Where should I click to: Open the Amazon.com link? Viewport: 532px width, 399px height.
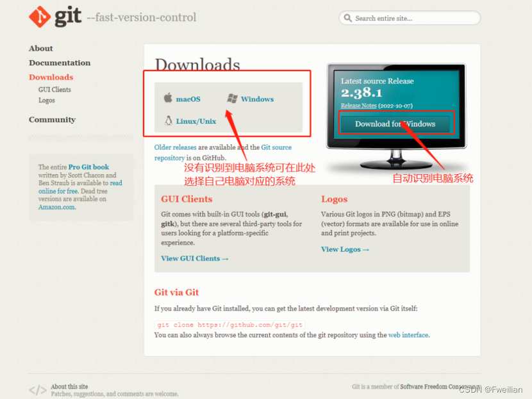(57, 207)
